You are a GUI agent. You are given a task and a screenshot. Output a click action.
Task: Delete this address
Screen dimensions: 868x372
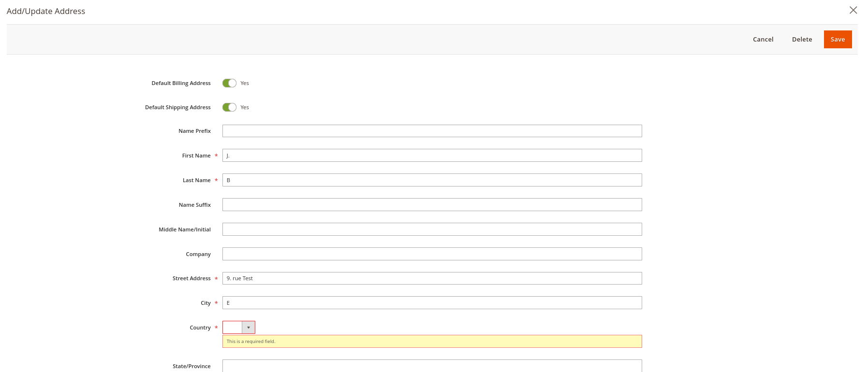coord(802,39)
